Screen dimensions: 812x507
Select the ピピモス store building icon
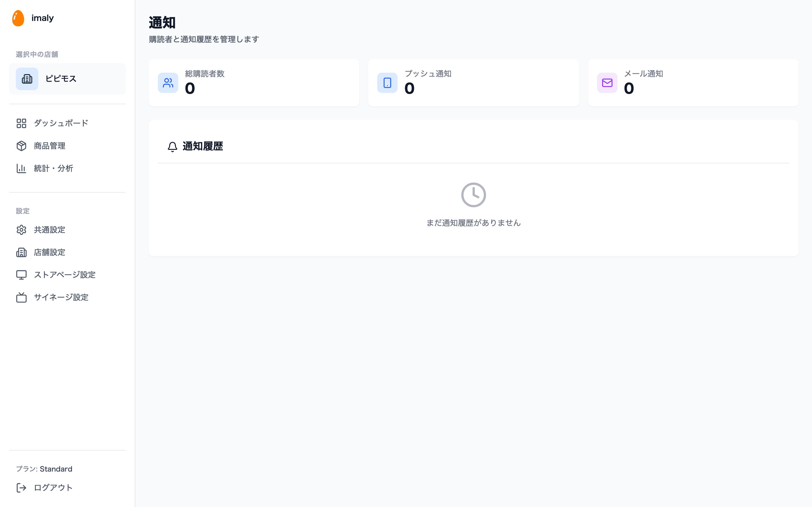pyautogui.click(x=27, y=79)
